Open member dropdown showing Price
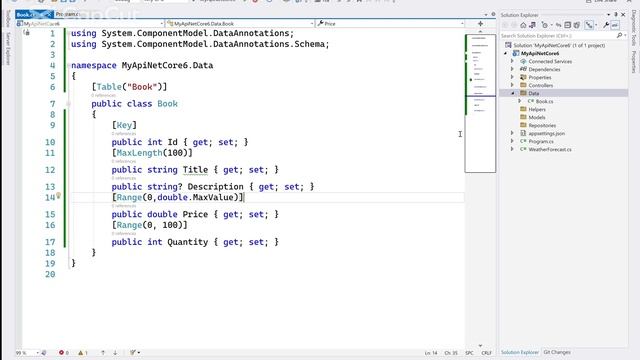The height and width of the screenshot is (360, 640). point(391,24)
